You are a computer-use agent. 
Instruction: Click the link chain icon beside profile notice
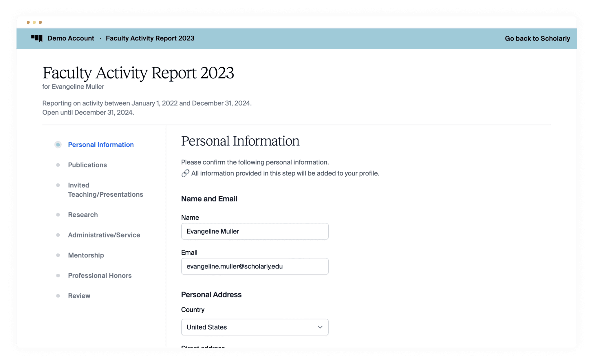(x=185, y=173)
